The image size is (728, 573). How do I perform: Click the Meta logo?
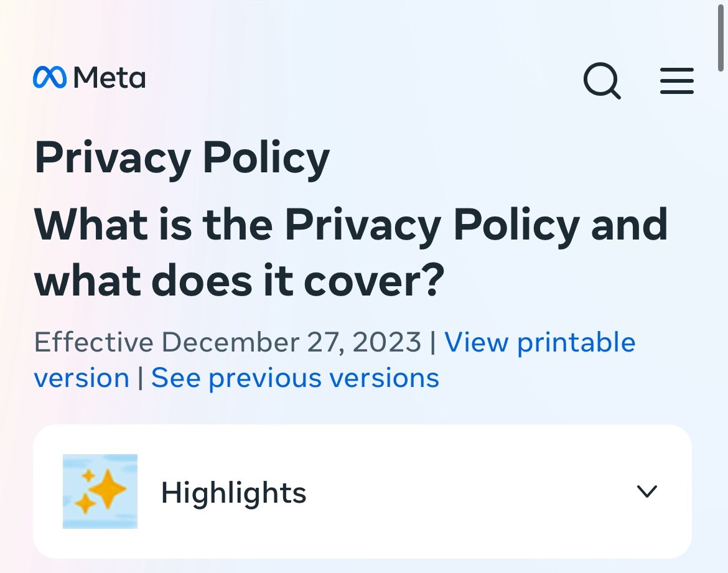[x=88, y=78]
